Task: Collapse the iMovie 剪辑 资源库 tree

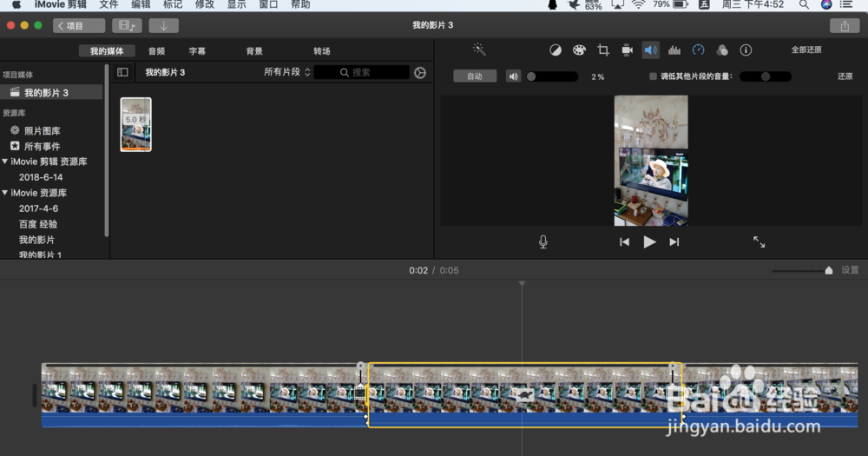Action: [5, 162]
